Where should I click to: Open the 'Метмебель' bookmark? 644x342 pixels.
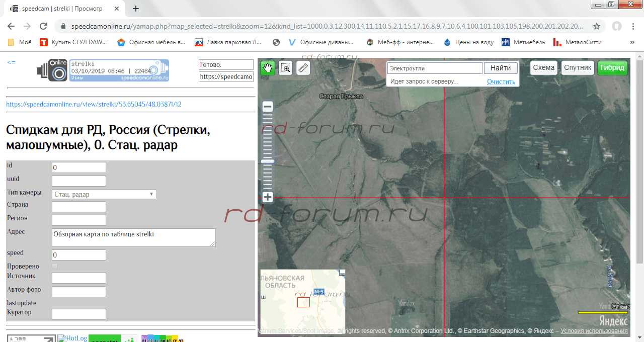tap(523, 42)
